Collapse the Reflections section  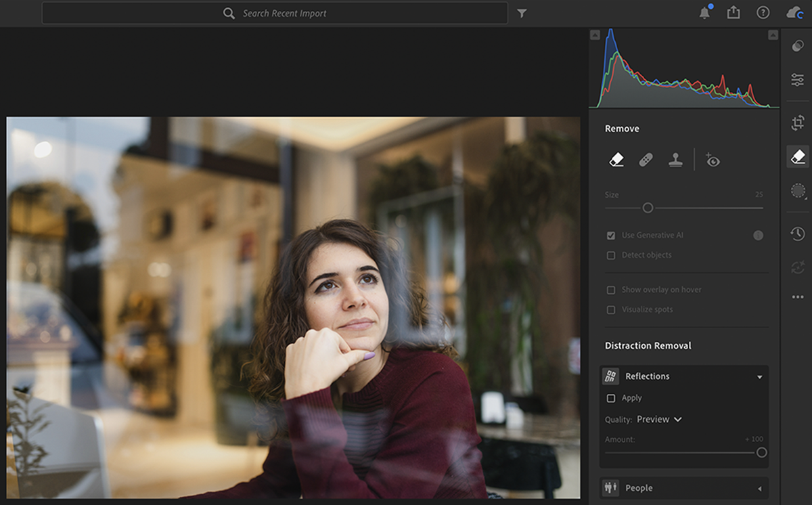(x=759, y=377)
